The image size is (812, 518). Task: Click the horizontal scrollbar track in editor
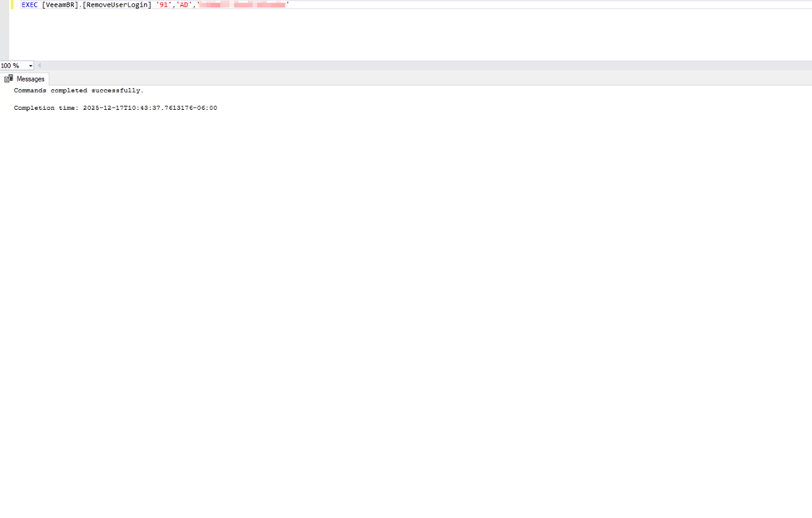point(416,66)
